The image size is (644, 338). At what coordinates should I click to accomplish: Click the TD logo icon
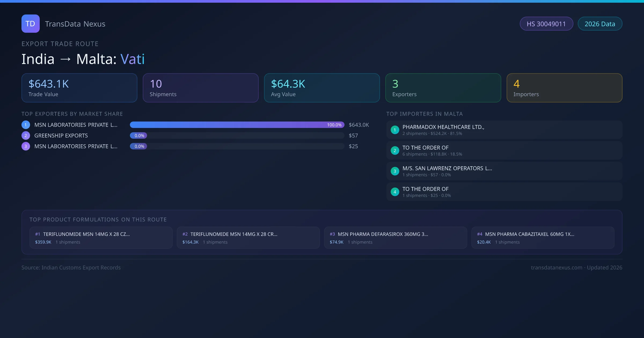[30, 24]
